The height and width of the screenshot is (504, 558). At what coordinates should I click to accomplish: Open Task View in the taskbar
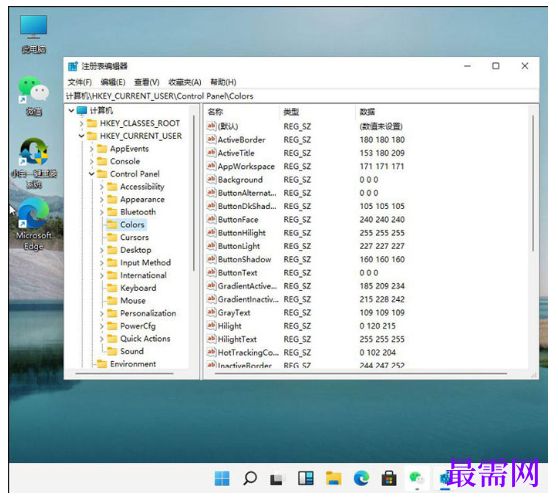click(277, 478)
